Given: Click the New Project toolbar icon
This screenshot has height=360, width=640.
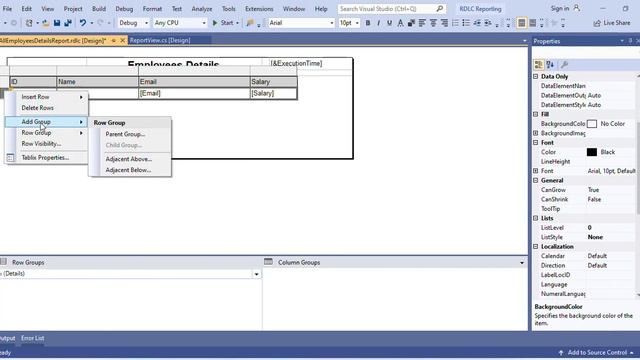Looking at the screenshot, I should coord(29,23).
